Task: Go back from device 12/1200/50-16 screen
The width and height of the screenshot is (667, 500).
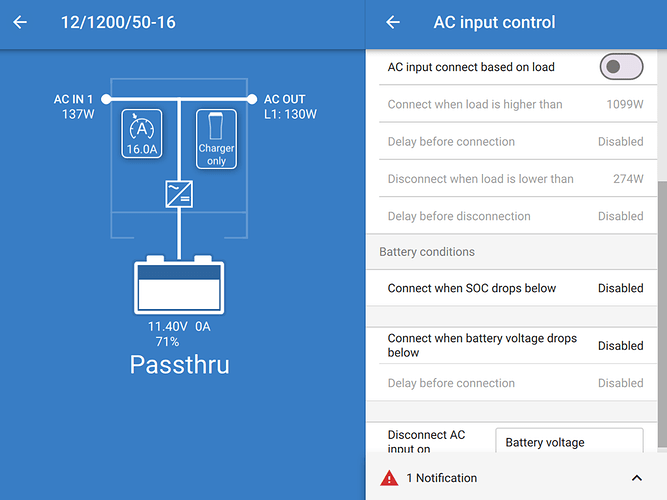Action: pos(20,22)
